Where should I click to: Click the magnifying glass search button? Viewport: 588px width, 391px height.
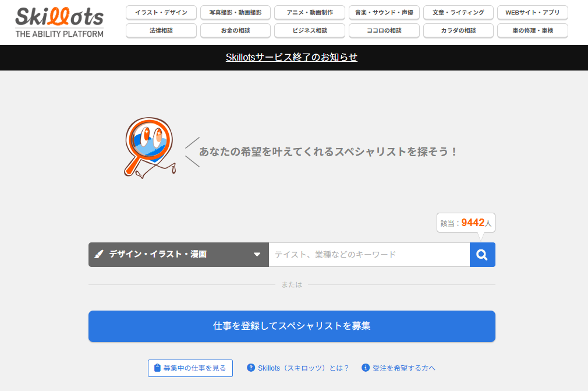pyautogui.click(x=482, y=255)
